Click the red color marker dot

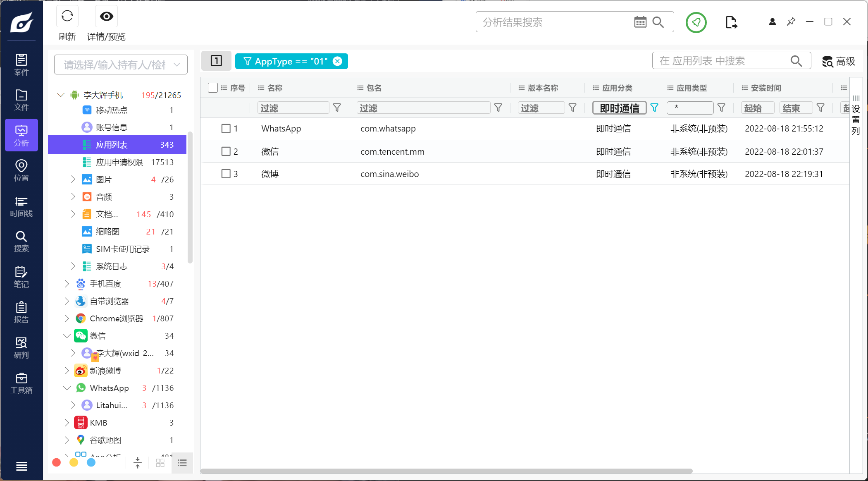(57, 462)
